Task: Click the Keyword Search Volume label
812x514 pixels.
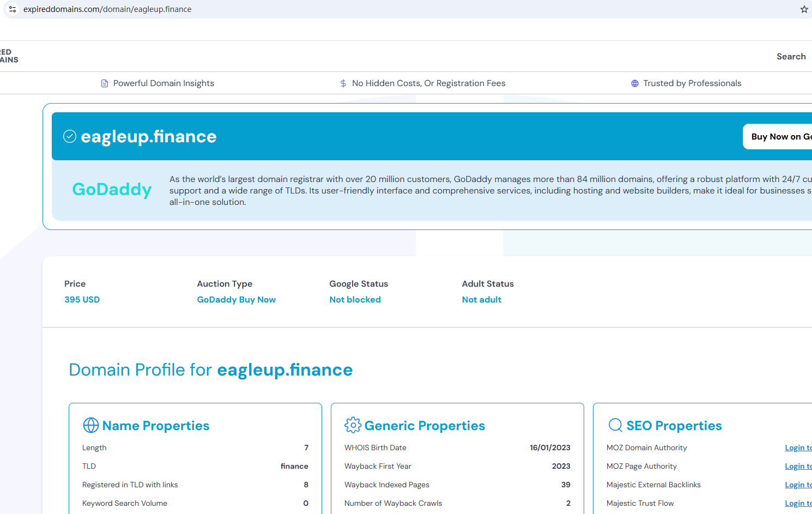Action: point(125,504)
